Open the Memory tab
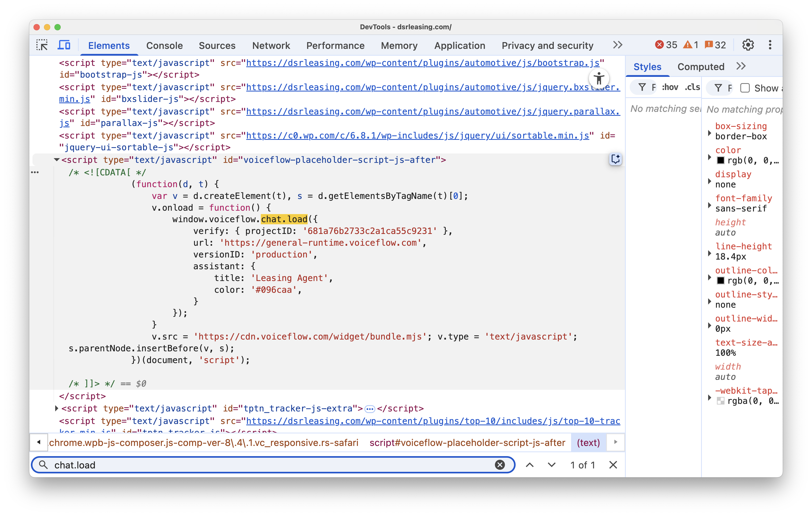 click(399, 45)
